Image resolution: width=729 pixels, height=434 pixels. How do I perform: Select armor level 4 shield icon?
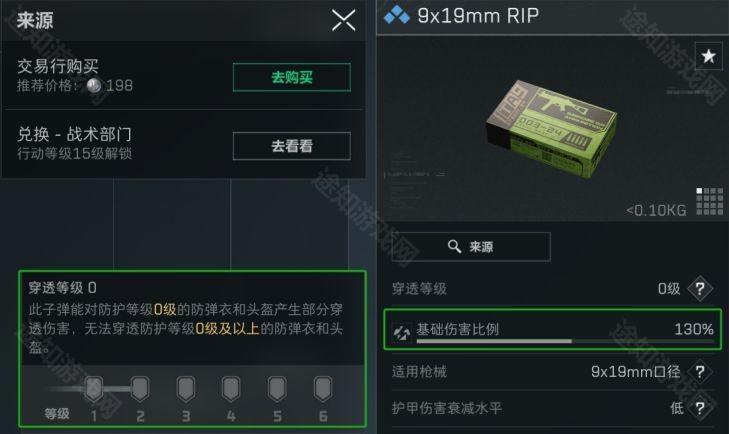tap(231, 389)
